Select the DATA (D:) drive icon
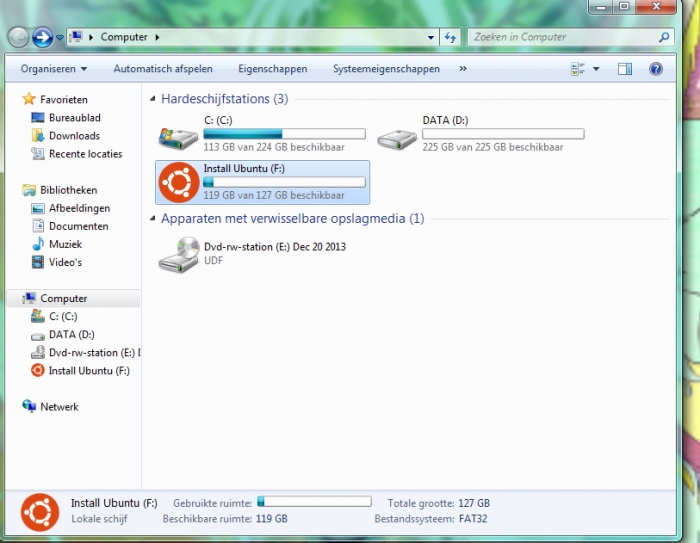Image resolution: width=700 pixels, height=543 pixels. pyautogui.click(x=396, y=139)
